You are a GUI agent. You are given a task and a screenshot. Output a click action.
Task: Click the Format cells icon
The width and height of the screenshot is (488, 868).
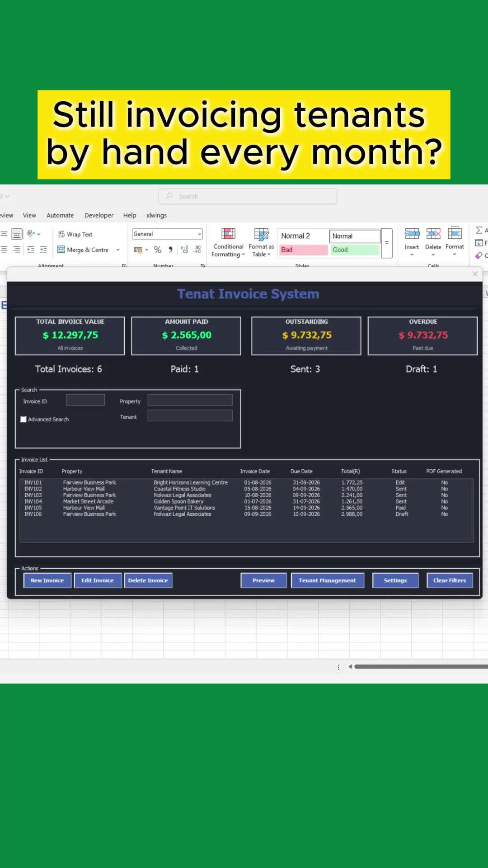[455, 233]
